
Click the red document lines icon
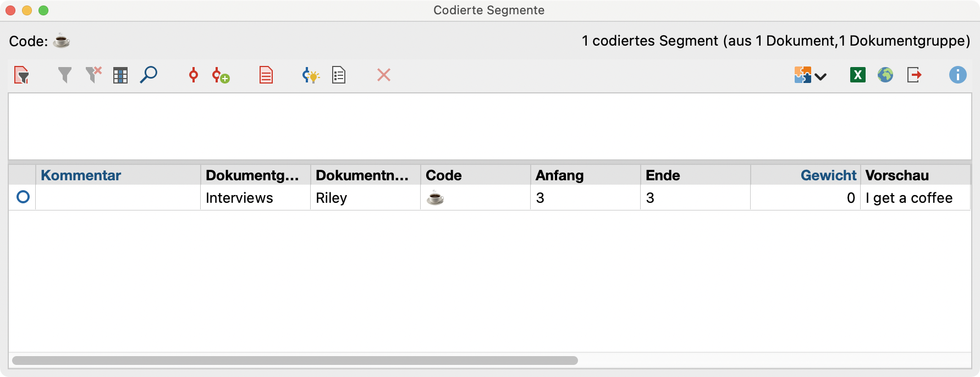click(266, 75)
